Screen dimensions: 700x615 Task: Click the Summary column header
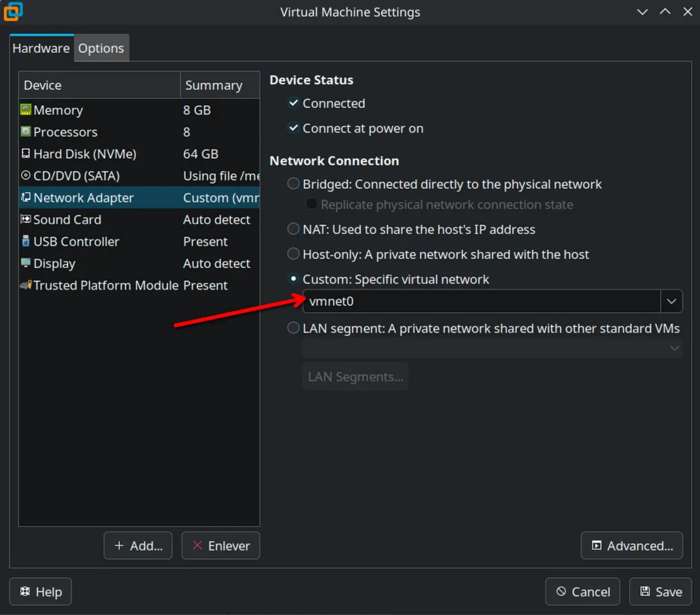tap(220, 85)
